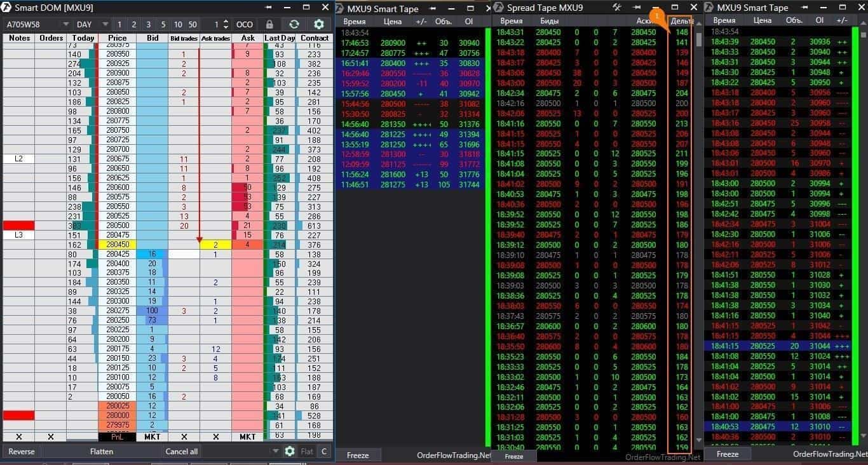Open the A705W58 account dropdown
868x465 pixels.
[37, 24]
